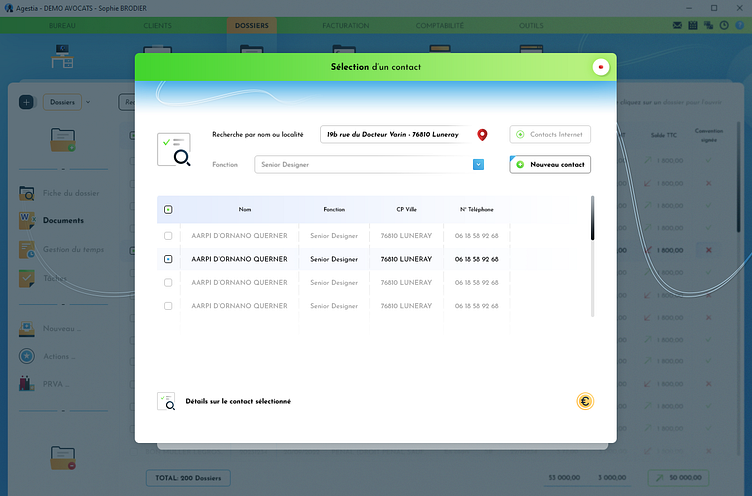Click the search checklist magnifier icon
Viewport: 752px width, 496px height.
174,150
